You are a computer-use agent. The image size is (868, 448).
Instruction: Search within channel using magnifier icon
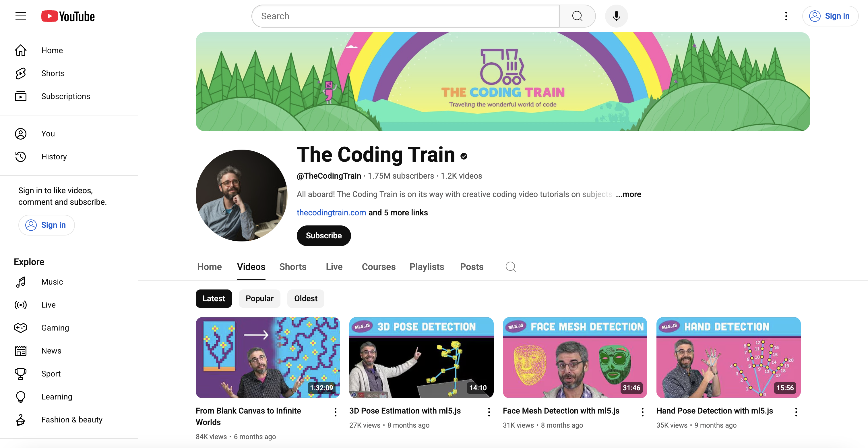point(510,267)
